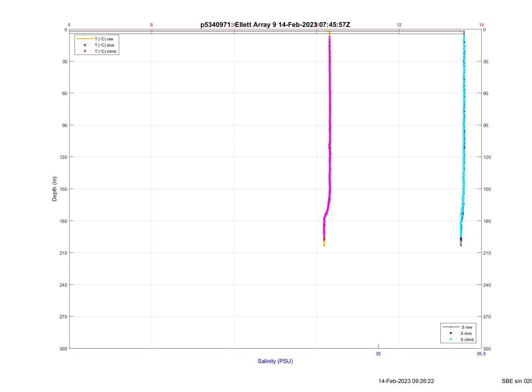Click the red temperature tick label 6
This screenshot has width=532, height=392.
pos(152,25)
